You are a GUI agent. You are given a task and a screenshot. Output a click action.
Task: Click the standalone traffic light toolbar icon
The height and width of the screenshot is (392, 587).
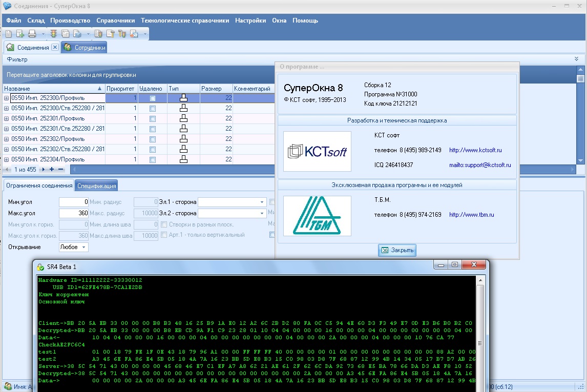point(54,34)
